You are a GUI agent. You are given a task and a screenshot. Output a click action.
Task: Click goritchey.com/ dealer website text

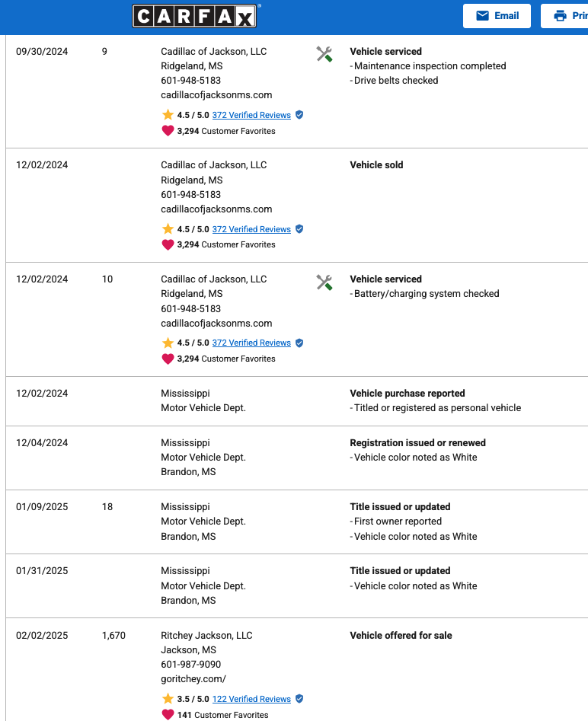tap(193, 679)
